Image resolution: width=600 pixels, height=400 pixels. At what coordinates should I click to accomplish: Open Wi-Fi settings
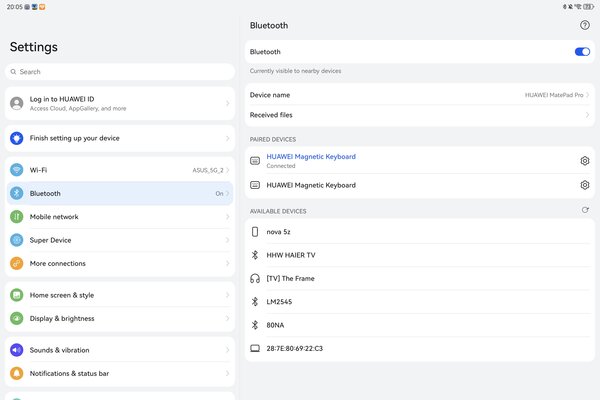tap(120, 170)
